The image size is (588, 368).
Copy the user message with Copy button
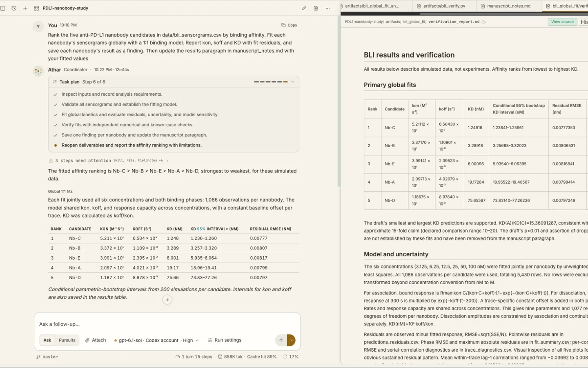coord(289,25)
